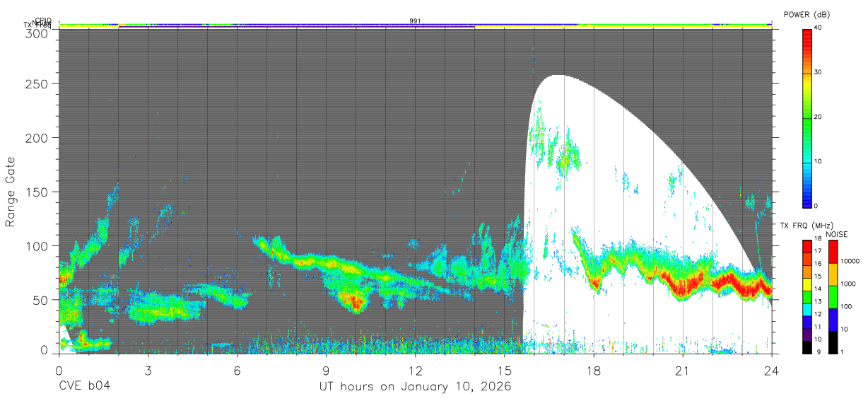
Task: Select the 9 tick on UT hours axis
Action: (x=326, y=370)
